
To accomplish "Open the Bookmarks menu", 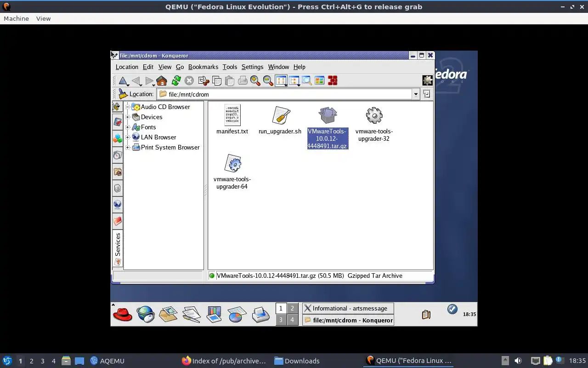I will pyautogui.click(x=203, y=67).
